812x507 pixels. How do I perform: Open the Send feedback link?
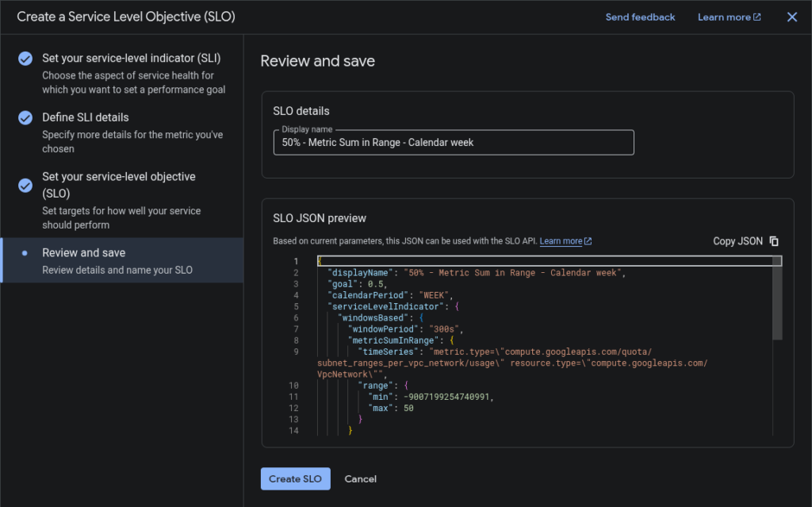[640, 17]
